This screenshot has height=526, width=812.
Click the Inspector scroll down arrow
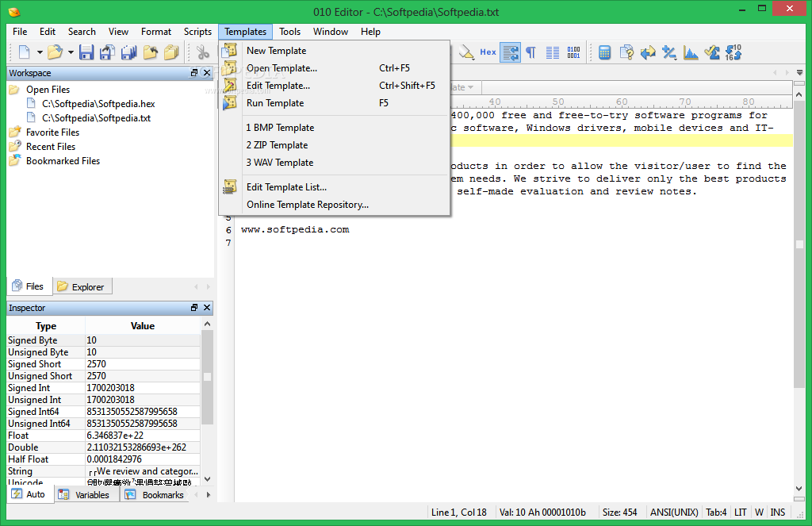coord(207,479)
